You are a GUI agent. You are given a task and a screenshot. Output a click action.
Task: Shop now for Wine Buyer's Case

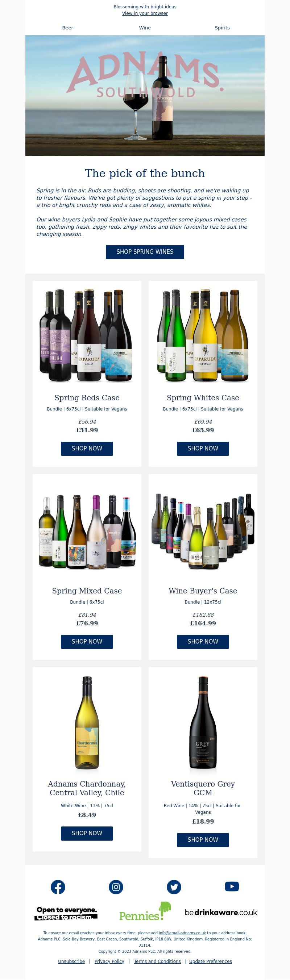pos(203,641)
